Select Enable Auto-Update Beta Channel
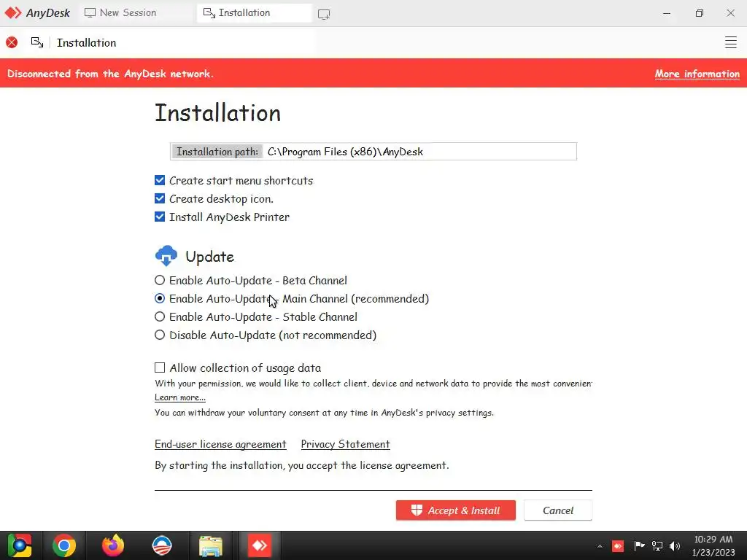The width and height of the screenshot is (747, 560). (x=160, y=280)
